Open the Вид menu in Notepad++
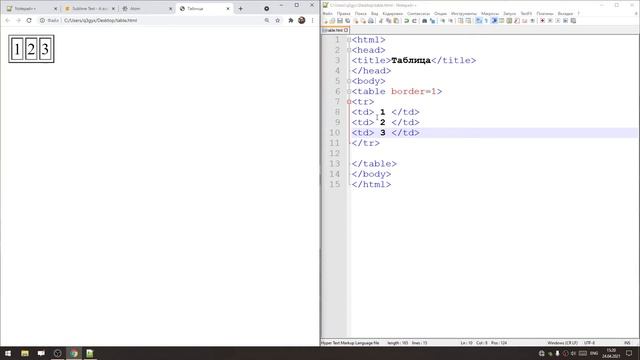 pyautogui.click(x=374, y=13)
